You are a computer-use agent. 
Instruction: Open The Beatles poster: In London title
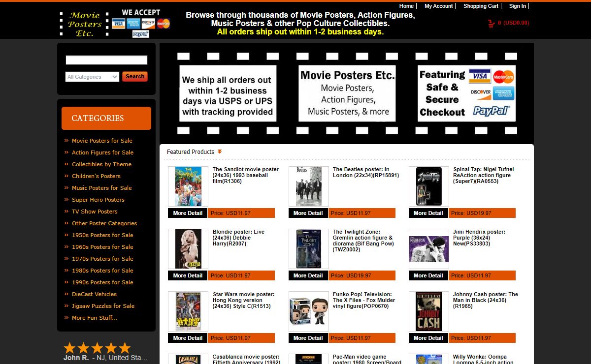[x=366, y=172]
